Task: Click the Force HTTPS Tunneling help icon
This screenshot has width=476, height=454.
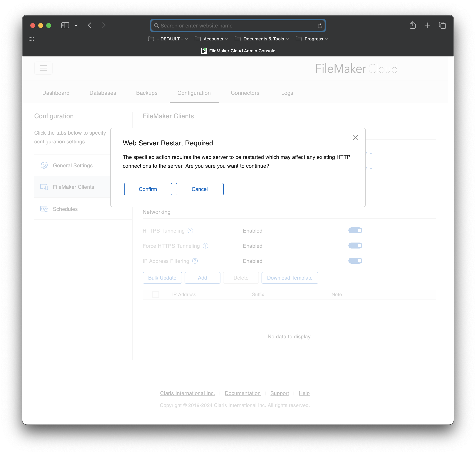Action: pos(206,246)
